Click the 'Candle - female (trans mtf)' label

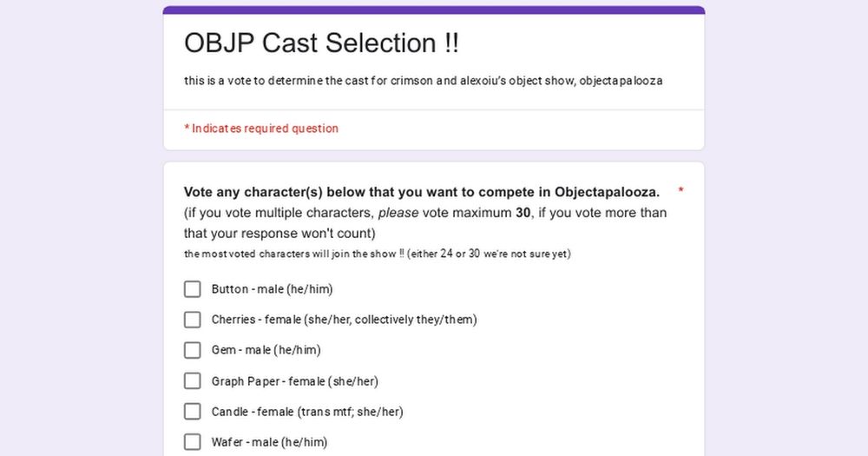[x=307, y=412]
